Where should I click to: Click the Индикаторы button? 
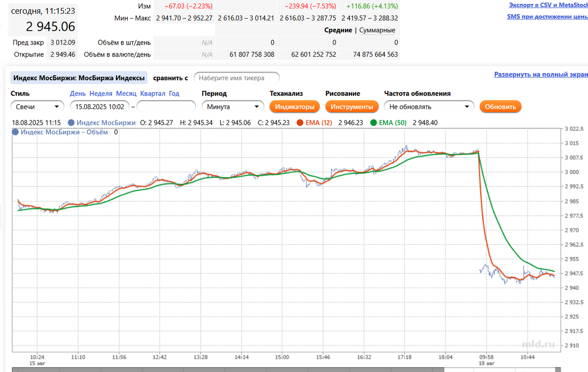click(294, 107)
